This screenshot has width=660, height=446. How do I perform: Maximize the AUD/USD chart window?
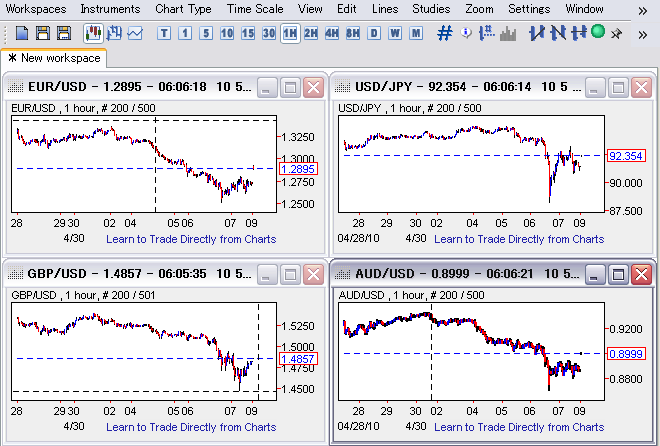pyautogui.click(x=618, y=275)
